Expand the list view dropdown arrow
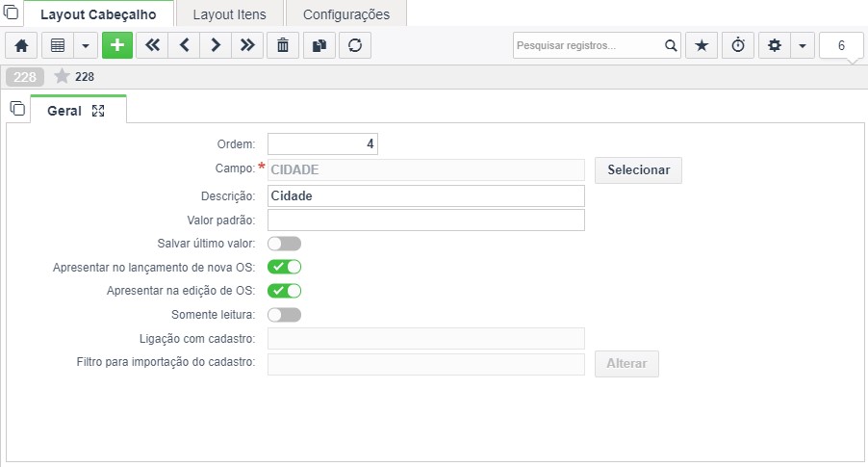The width and height of the screenshot is (868, 467). point(86,45)
